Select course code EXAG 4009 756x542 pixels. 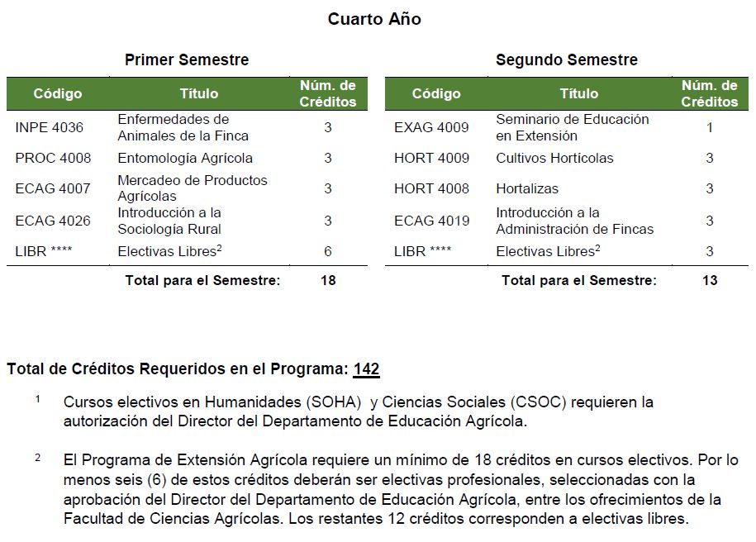click(x=431, y=127)
